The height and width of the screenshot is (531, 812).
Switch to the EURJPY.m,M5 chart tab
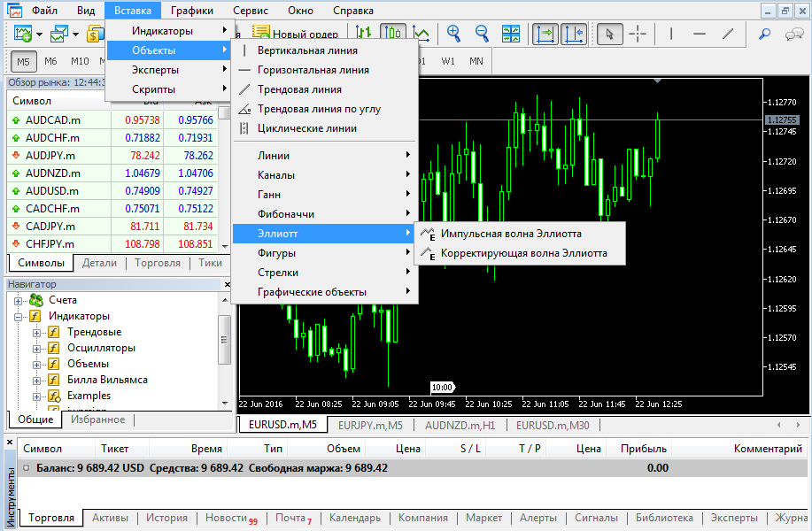[370, 425]
